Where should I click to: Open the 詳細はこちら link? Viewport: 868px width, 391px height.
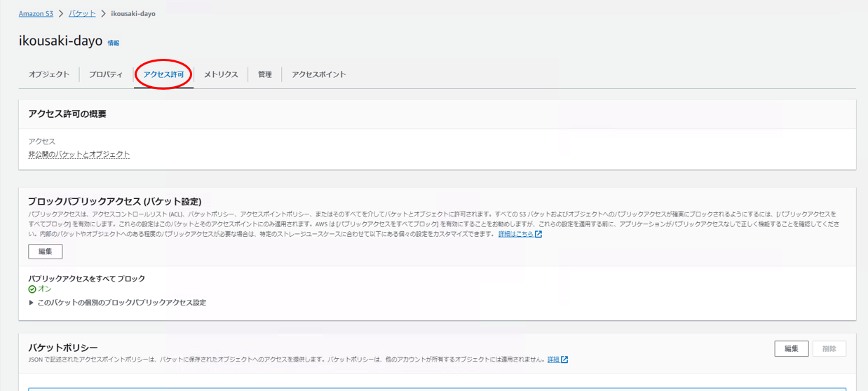(515, 234)
